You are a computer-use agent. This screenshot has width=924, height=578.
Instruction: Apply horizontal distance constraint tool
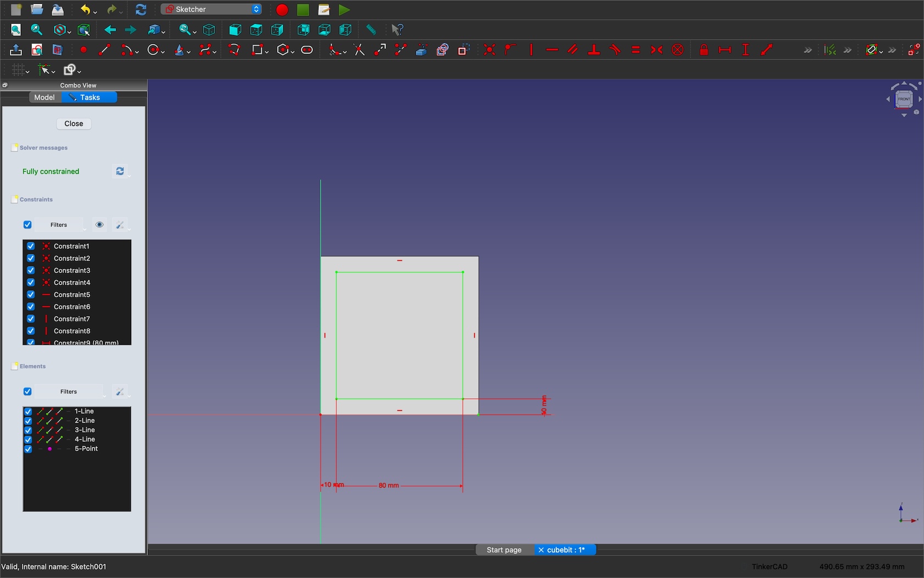725,50
